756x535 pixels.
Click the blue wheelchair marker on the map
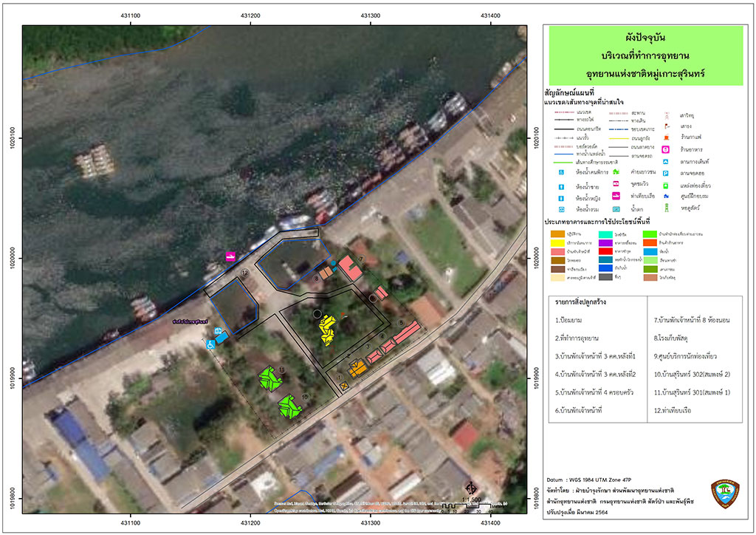(210, 345)
